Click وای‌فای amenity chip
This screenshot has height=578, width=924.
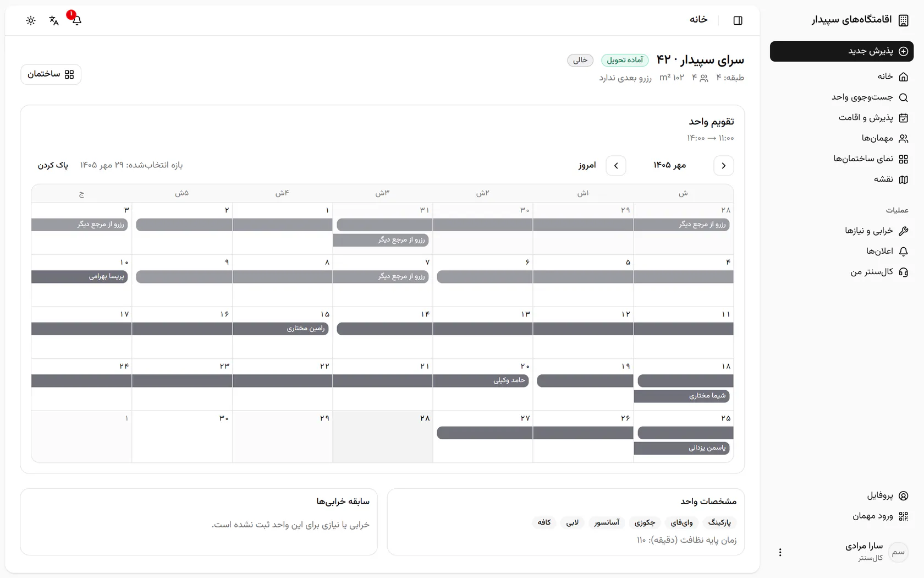coord(681,522)
